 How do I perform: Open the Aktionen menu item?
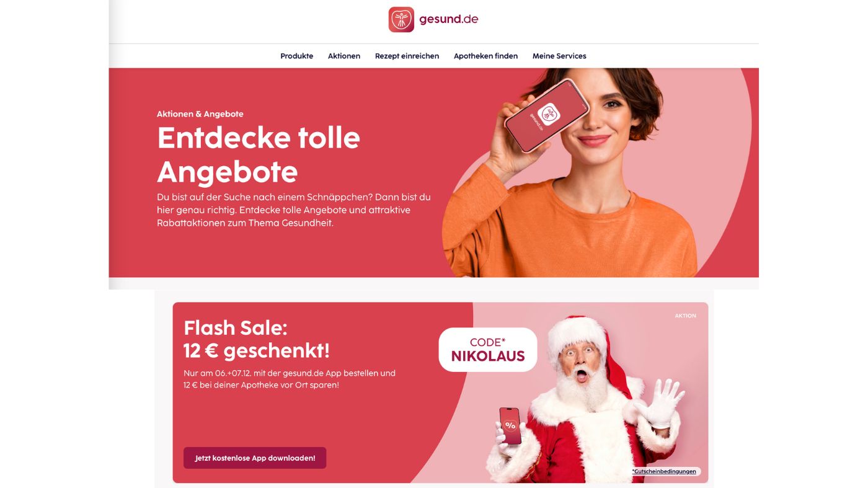pyautogui.click(x=344, y=56)
